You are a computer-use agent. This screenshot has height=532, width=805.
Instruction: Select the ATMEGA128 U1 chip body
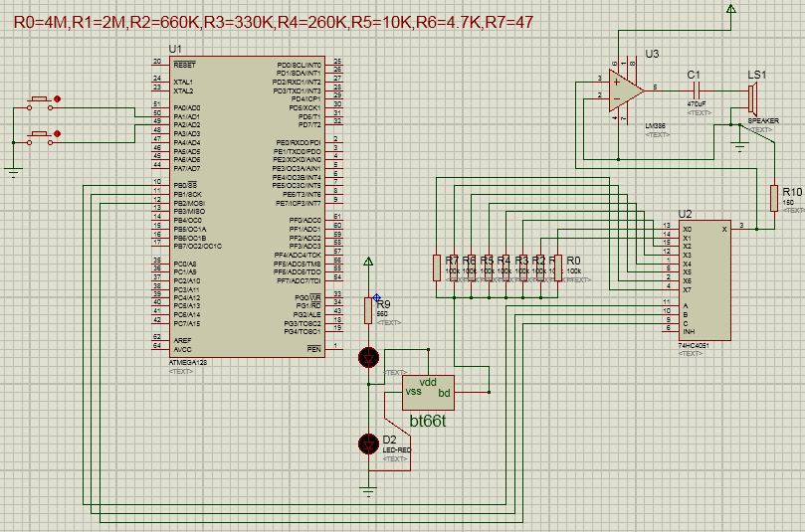247,206
